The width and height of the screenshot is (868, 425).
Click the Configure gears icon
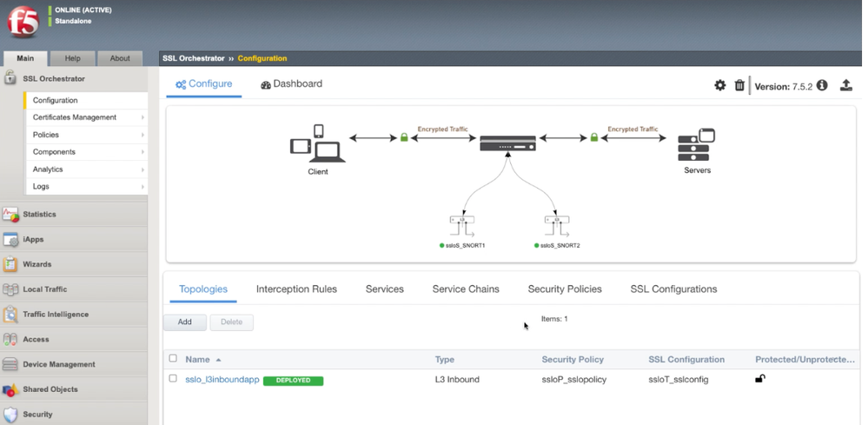click(181, 84)
